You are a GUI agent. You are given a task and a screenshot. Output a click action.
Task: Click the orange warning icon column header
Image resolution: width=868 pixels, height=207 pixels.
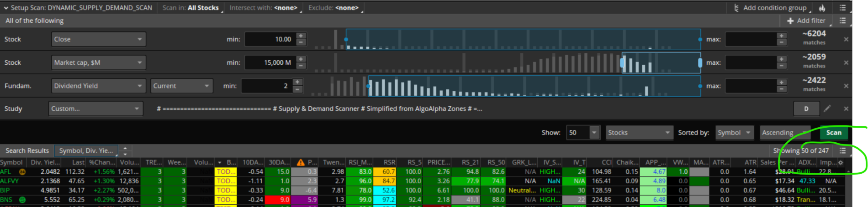pos(300,162)
